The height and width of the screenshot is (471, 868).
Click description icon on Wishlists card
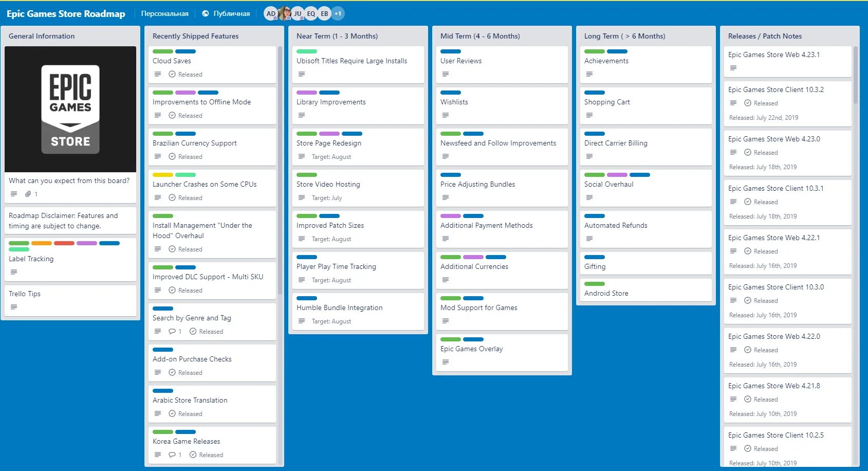[x=446, y=116]
